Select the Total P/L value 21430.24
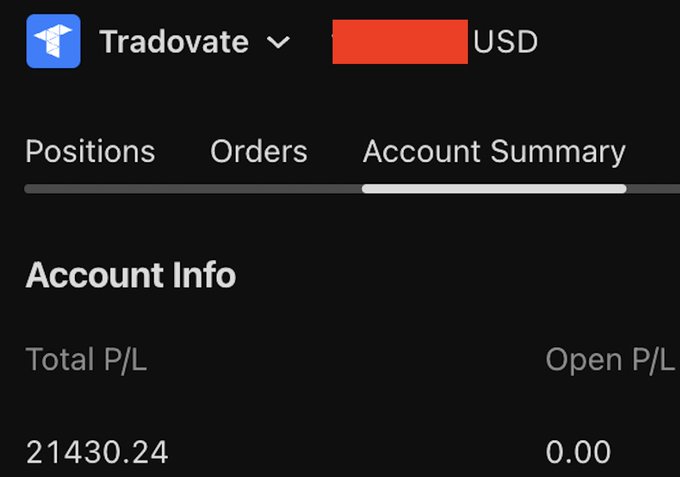The image size is (680, 477). (97, 453)
